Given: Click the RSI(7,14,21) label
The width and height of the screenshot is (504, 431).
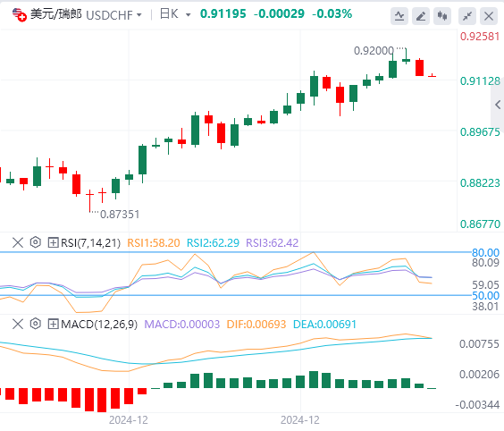Looking at the screenshot, I should click(x=90, y=242).
